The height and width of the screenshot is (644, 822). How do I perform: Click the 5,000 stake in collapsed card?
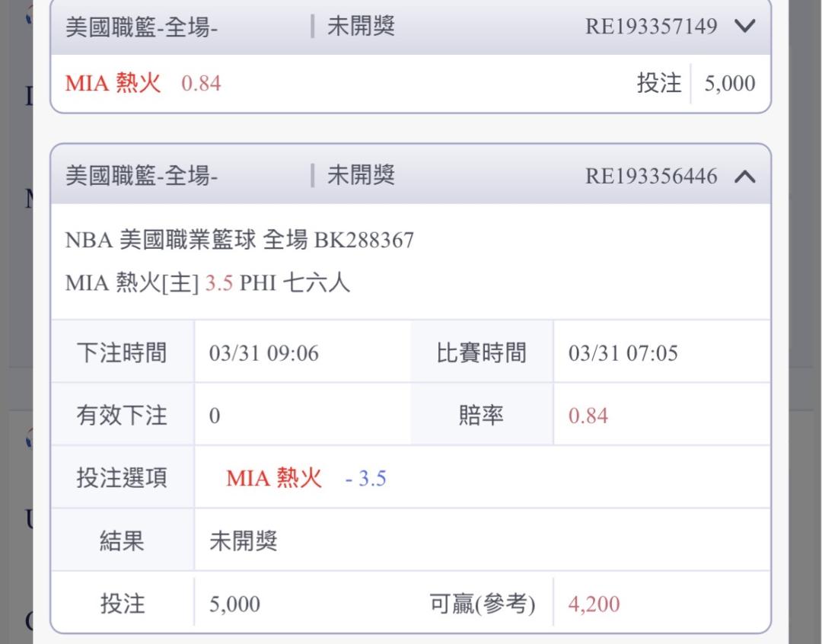(x=729, y=83)
